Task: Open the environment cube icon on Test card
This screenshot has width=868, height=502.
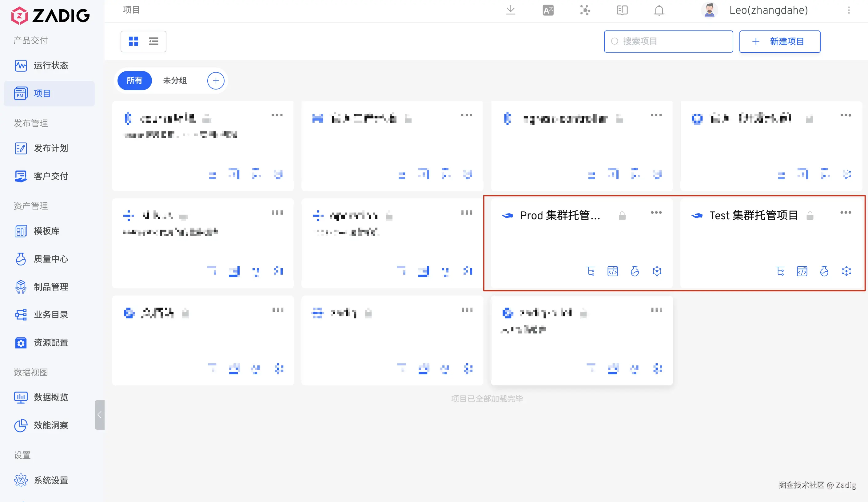Action: [846, 271]
